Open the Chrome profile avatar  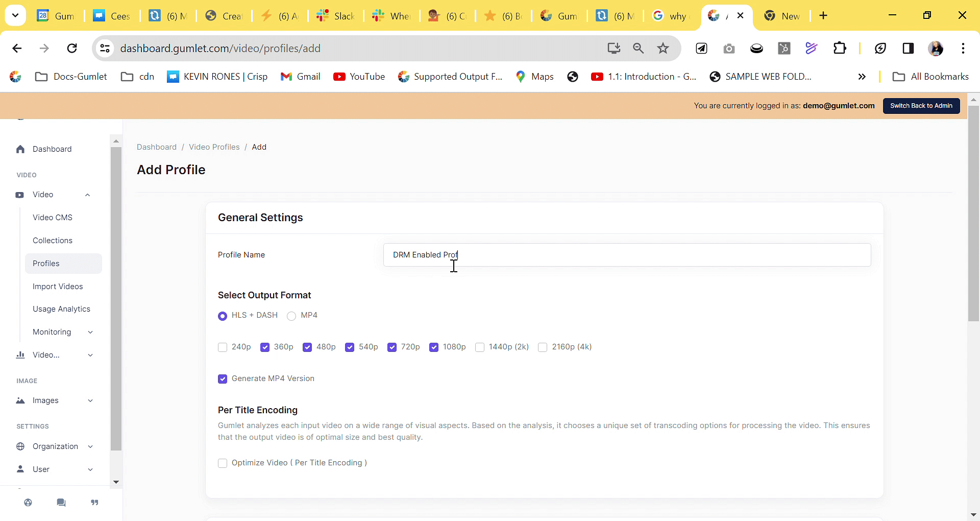(x=936, y=48)
